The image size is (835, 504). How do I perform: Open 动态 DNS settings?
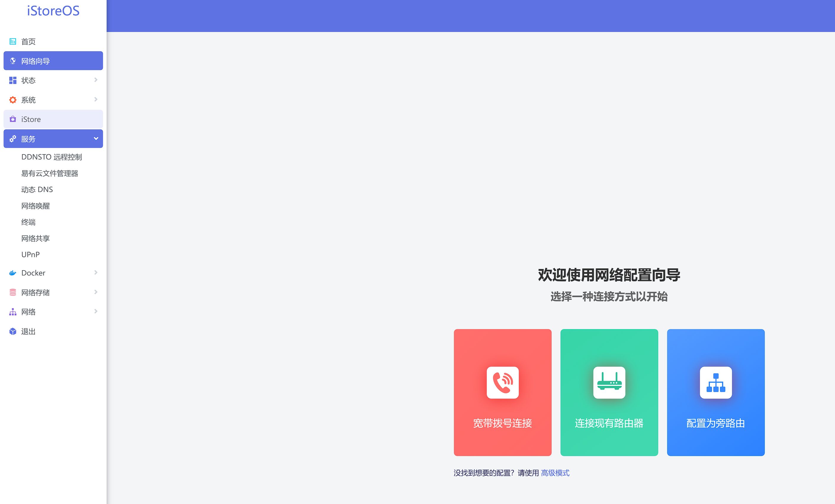(x=37, y=189)
